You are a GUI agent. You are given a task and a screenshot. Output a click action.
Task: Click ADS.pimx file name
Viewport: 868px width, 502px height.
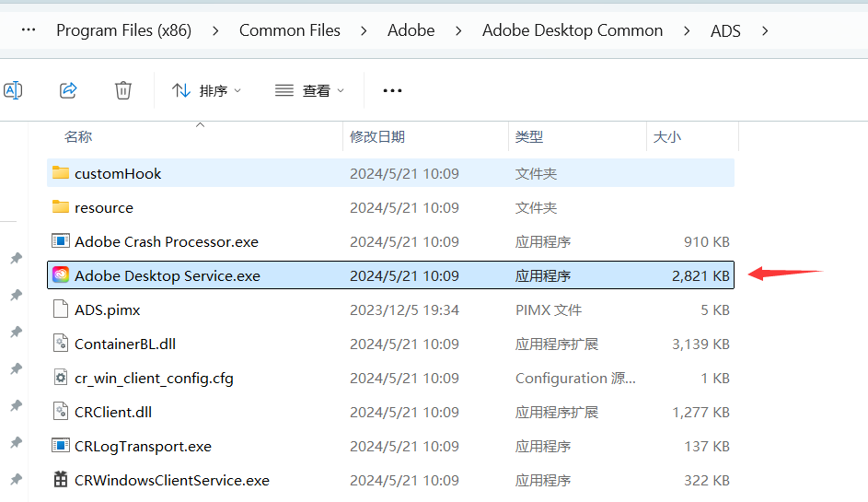pyautogui.click(x=108, y=309)
